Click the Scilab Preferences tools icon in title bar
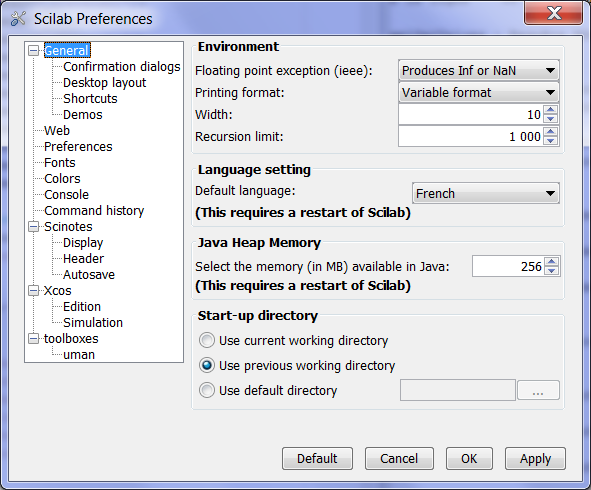Viewport: 591px width, 490px height. pyautogui.click(x=18, y=18)
